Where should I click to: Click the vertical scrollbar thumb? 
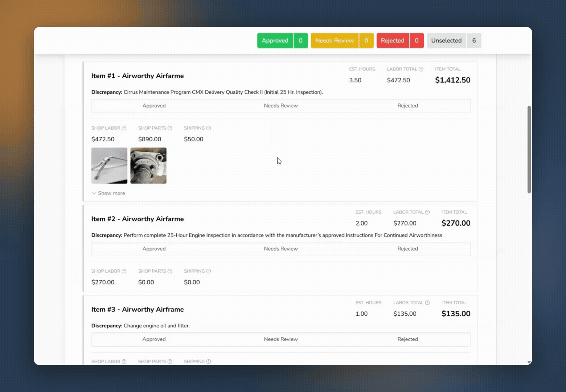pos(529,150)
